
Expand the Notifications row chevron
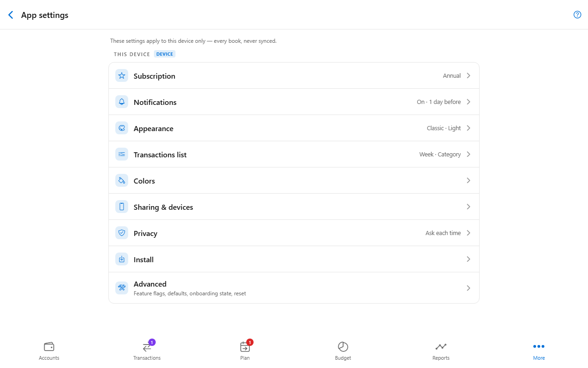469,102
